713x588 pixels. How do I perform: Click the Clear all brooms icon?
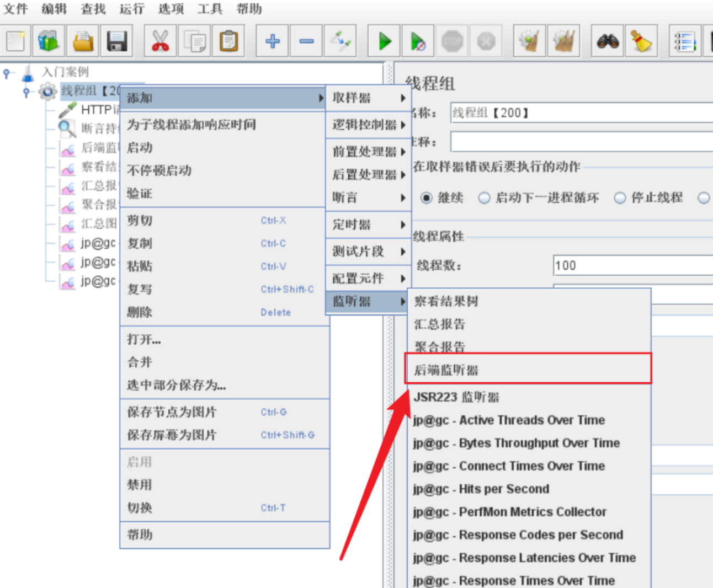coord(564,41)
